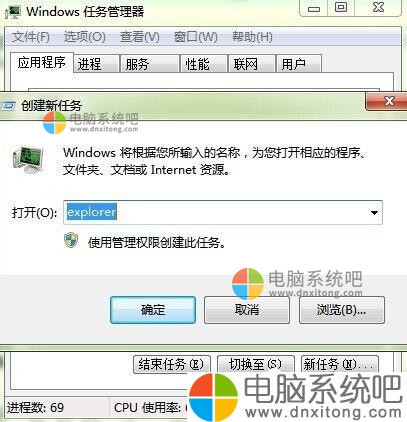Click the 取消 button
This screenshot has height=422, width=407.
pyautogui.click(x=247, y=310)
